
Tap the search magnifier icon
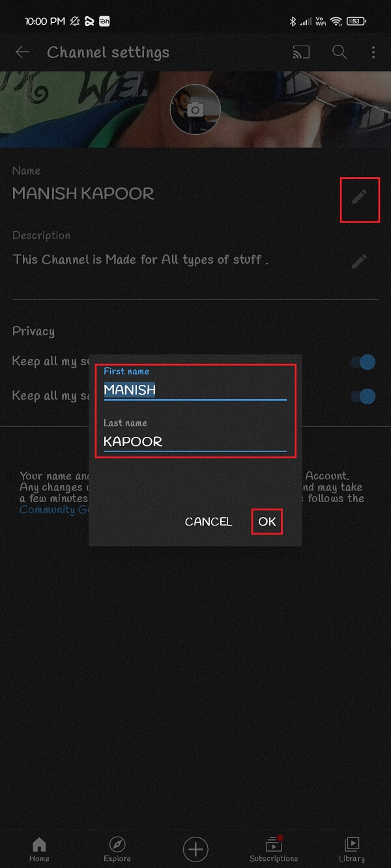(339, 52)
